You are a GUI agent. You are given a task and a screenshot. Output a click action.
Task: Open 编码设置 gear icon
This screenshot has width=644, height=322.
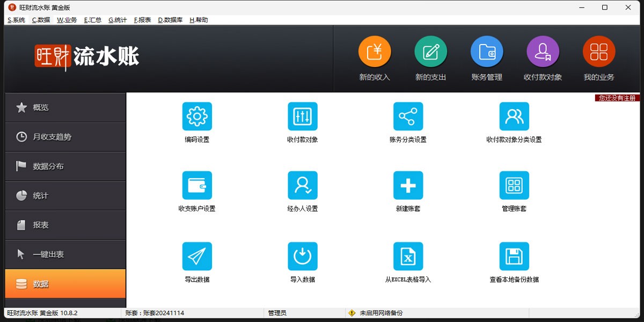coord(197,116)
